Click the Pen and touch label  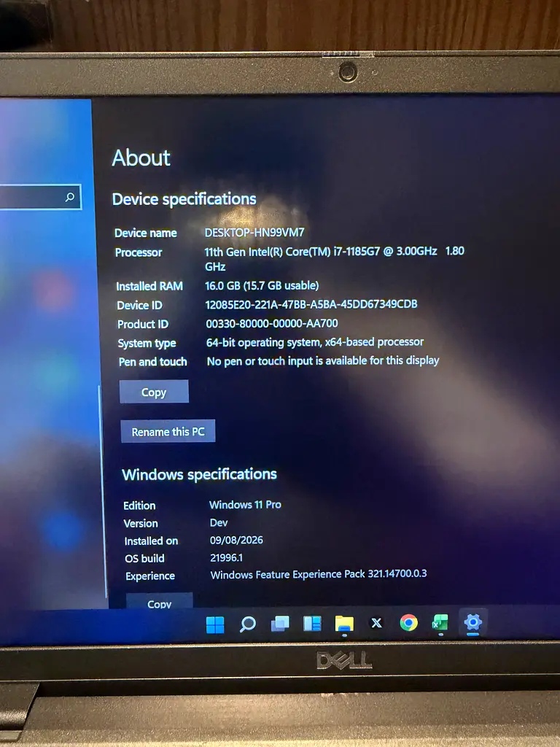(153, 362)
